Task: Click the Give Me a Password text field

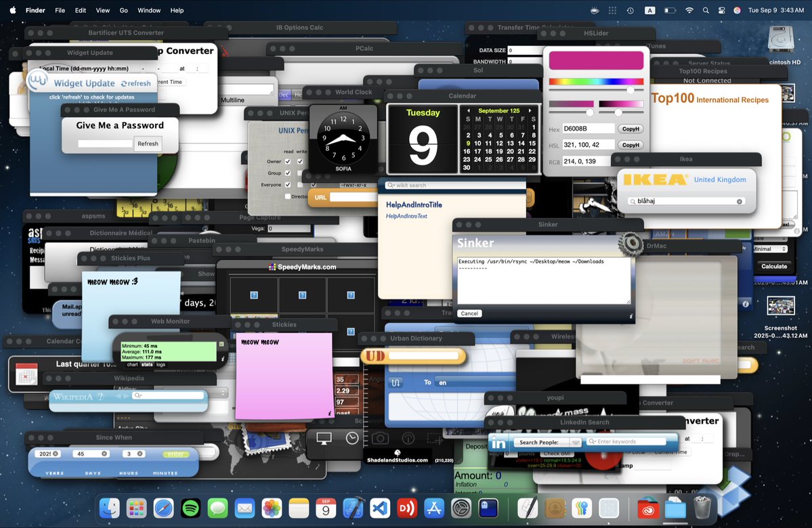Action: (x=105, y=144)
